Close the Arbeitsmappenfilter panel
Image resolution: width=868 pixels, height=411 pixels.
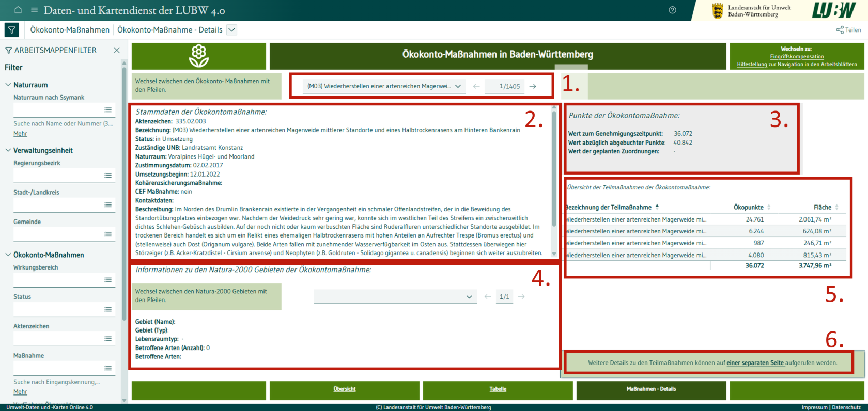pos(117,50)
